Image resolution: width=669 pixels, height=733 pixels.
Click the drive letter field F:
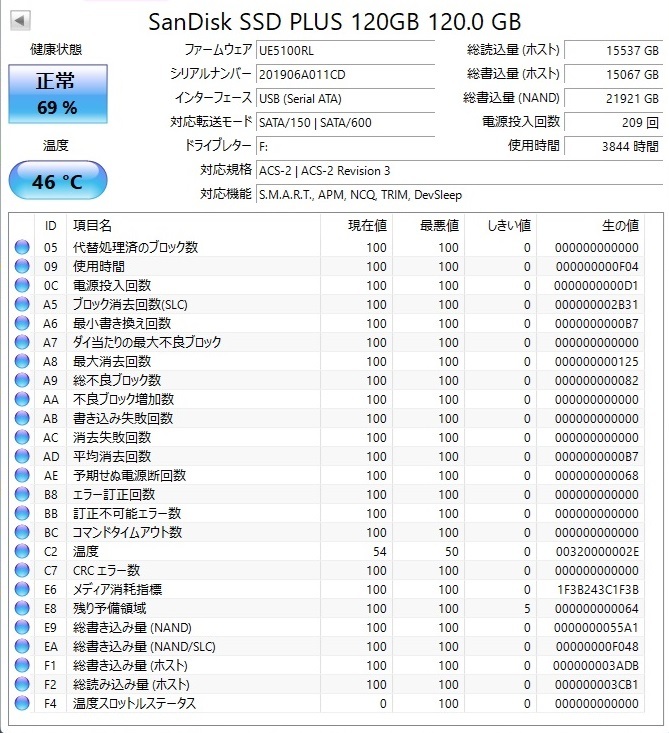345,146
